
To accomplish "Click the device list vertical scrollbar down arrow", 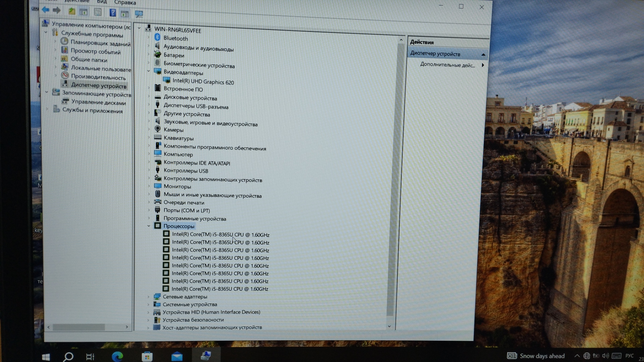I will point(389,326).
